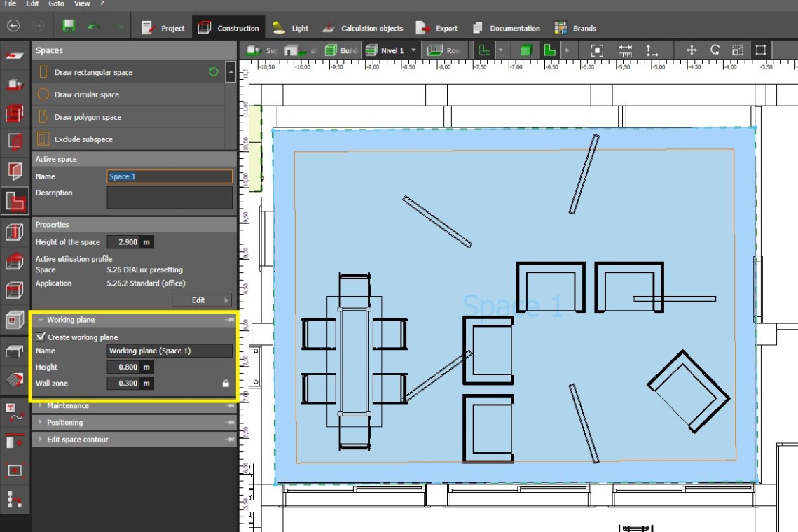Uncheck the Create working plane checkbox

click(x=41, y=337)
